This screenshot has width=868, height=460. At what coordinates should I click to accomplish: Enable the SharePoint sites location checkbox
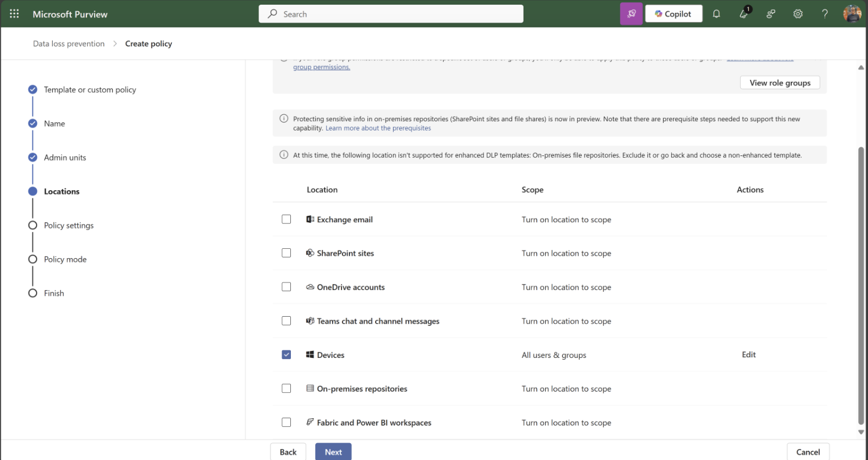[x=286, y=253]
